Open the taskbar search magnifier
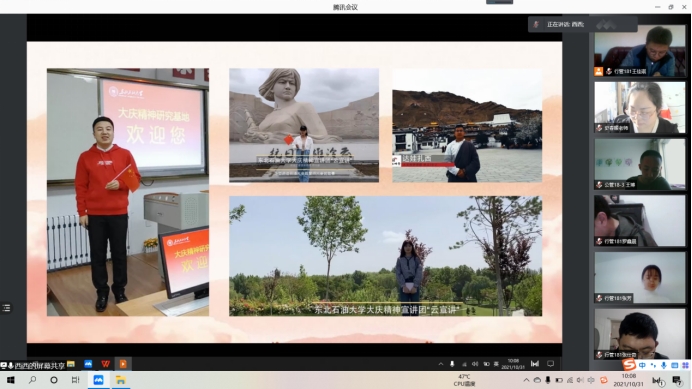Screen dimensions: 692x389 click(32, 380)
